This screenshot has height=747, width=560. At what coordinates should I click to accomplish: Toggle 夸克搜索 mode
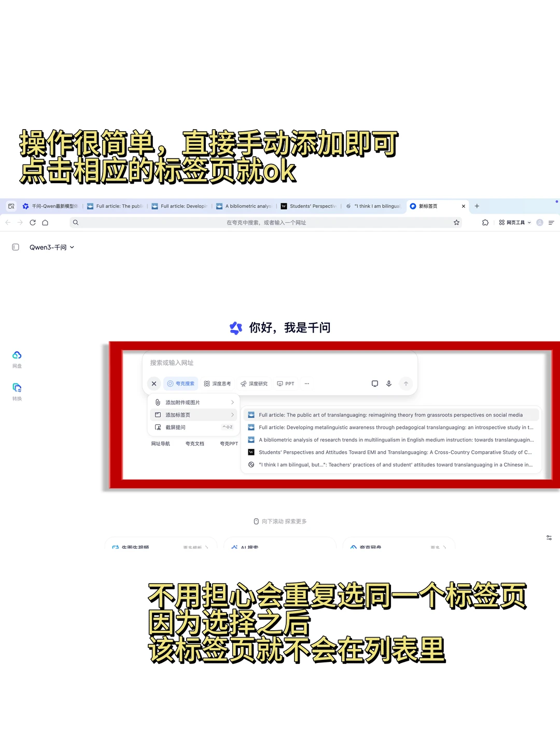181,384
